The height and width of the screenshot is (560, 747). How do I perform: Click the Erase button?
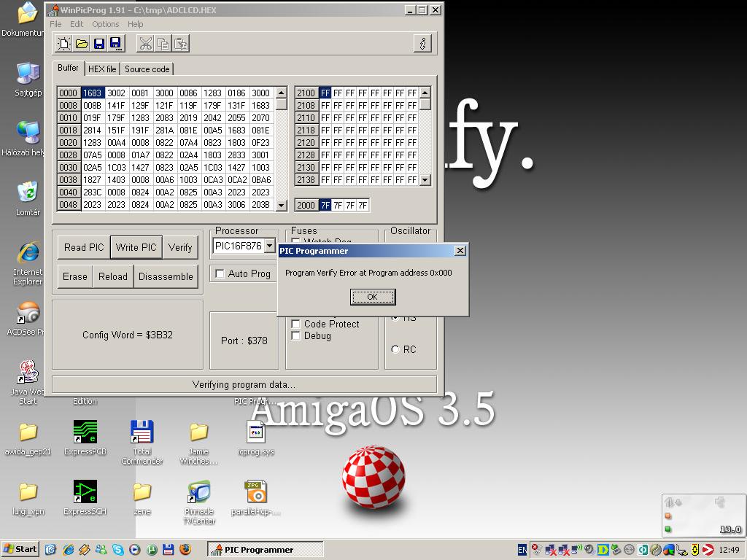(75, 276)
